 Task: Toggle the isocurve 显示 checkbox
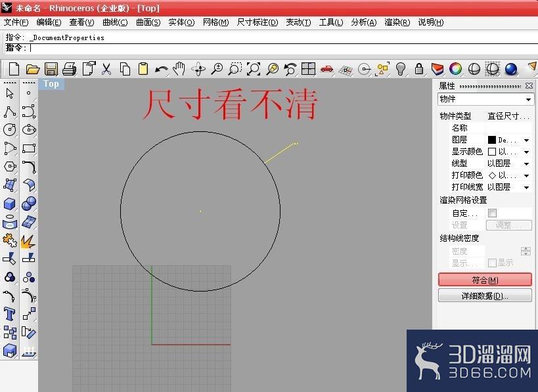coord(492,263)
